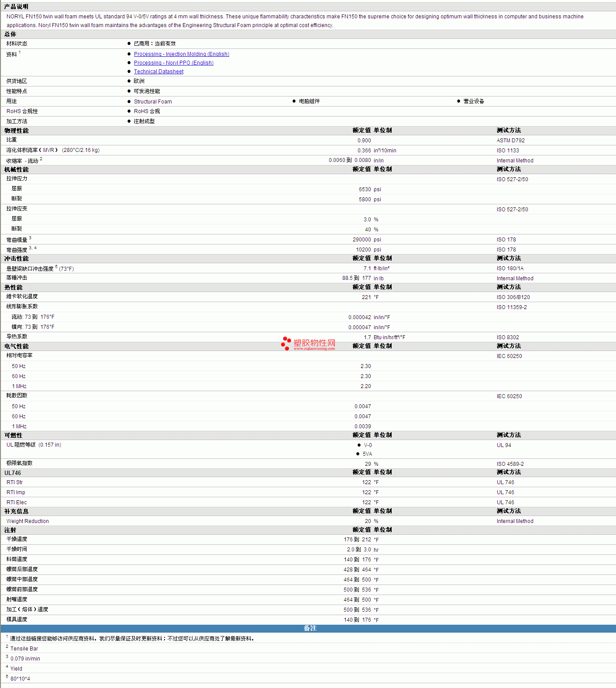Click the 注射 section header

point(10,530)
